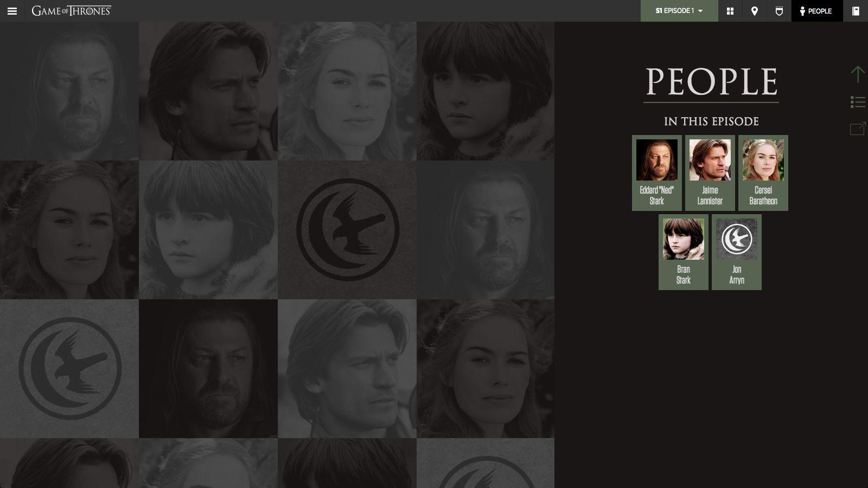This screenshot has width=868, height=488.
Task: Open the houses shield icon
Action: 779,11
